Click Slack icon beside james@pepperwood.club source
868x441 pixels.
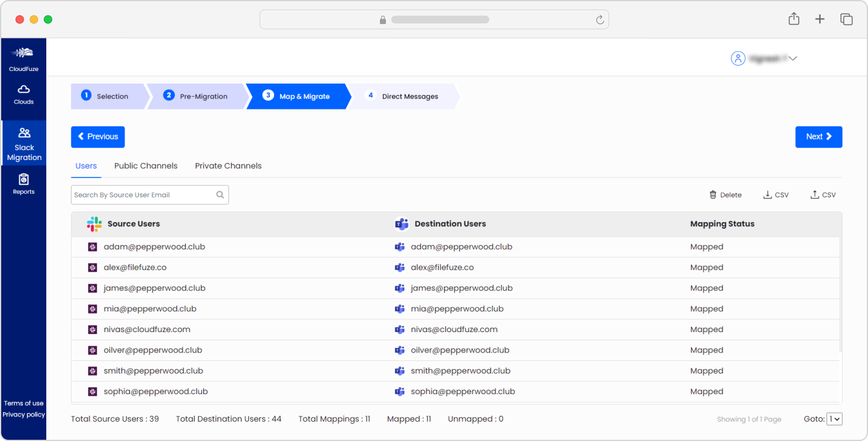coord(93,288)
